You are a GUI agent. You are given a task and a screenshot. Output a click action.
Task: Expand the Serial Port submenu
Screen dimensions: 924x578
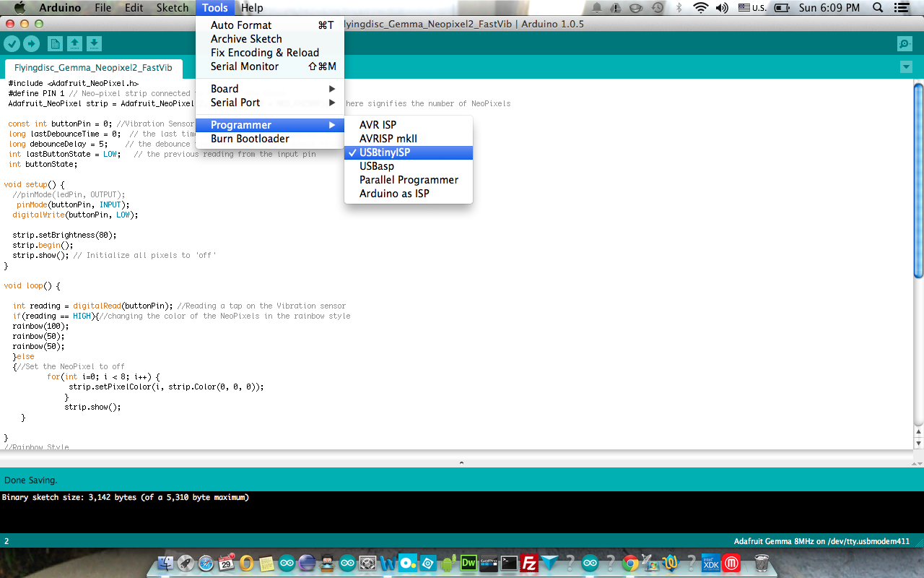coord(270,103)
